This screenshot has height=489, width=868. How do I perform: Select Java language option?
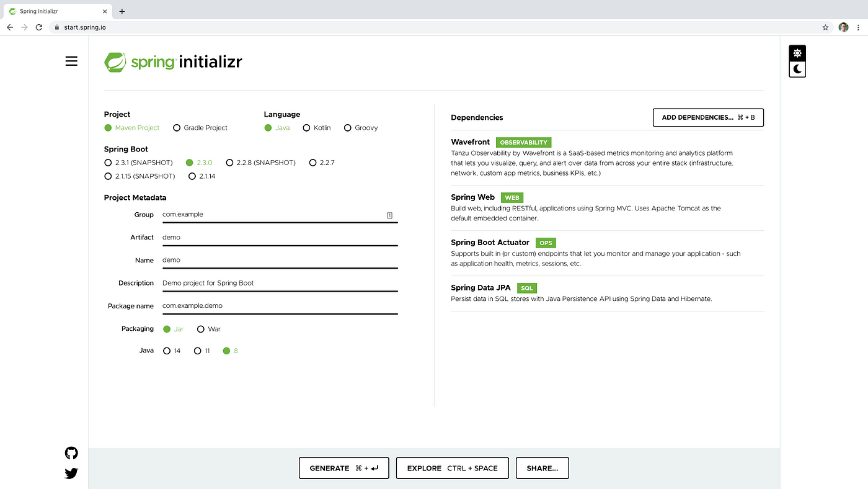pyautogui.click(x=277, y=128)
